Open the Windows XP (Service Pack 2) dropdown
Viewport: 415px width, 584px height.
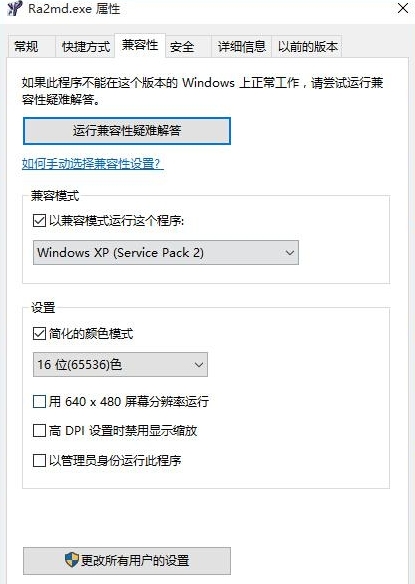pyautogui.click(x=166, y=253)
